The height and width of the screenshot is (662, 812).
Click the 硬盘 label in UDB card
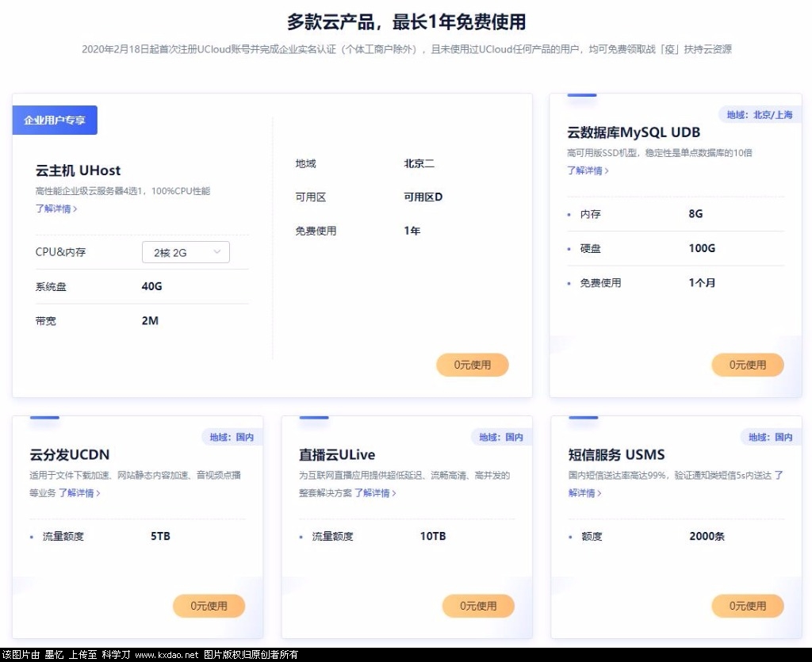pyautogui.click(x=590, y=248)
